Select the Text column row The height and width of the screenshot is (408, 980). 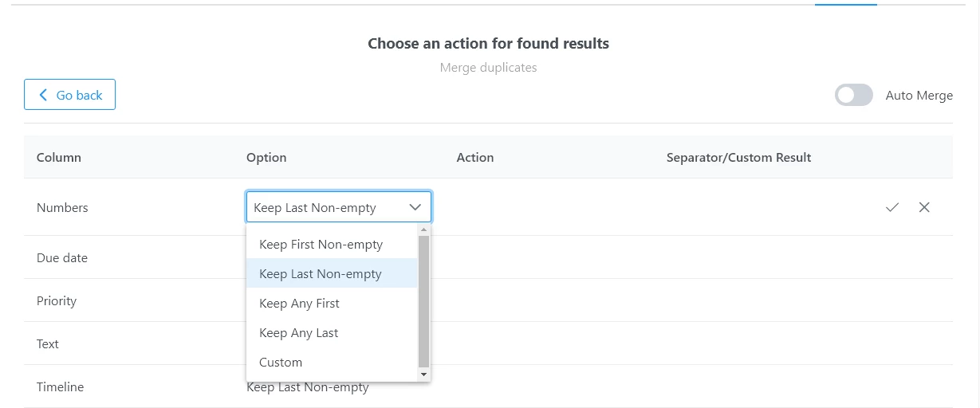pyautogui.click(x=488, y=343)
